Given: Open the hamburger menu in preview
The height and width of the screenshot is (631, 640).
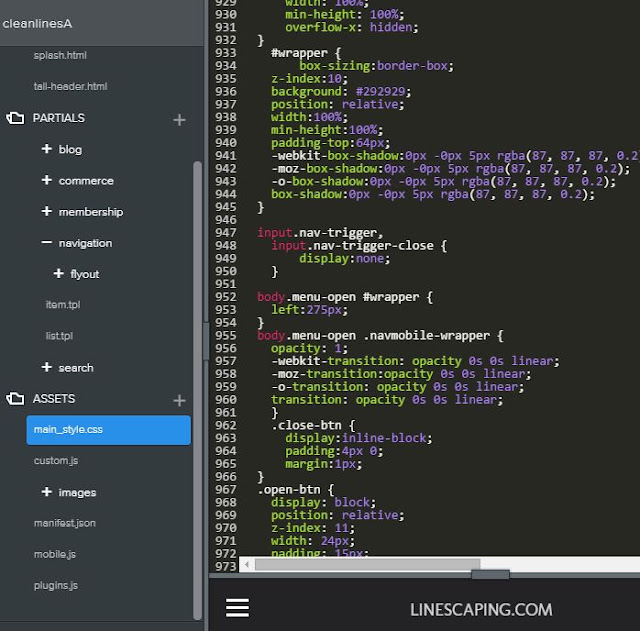Looking at the screenshot, I should (x=237, y=608).
